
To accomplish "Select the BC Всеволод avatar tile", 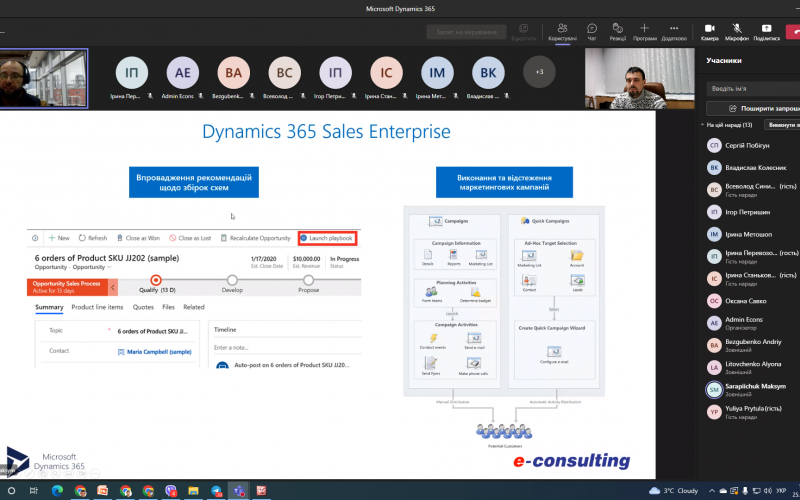I will pyautogui.click(x=285, y=72).
